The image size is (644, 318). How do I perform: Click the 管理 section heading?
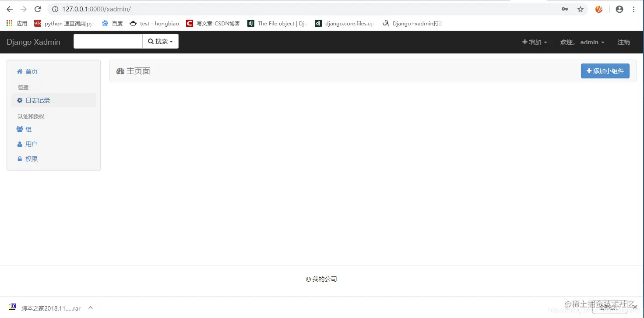[23, 88]
